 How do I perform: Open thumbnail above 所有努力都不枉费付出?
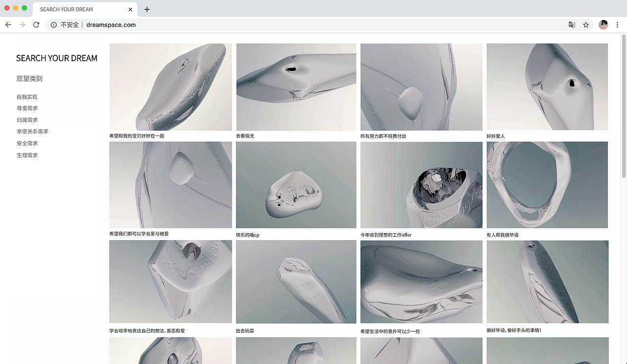(421, 87)
